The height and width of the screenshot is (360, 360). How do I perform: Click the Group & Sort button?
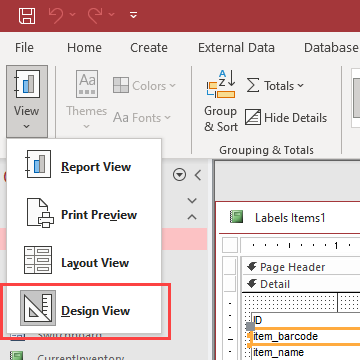click(x=221, y=101)
